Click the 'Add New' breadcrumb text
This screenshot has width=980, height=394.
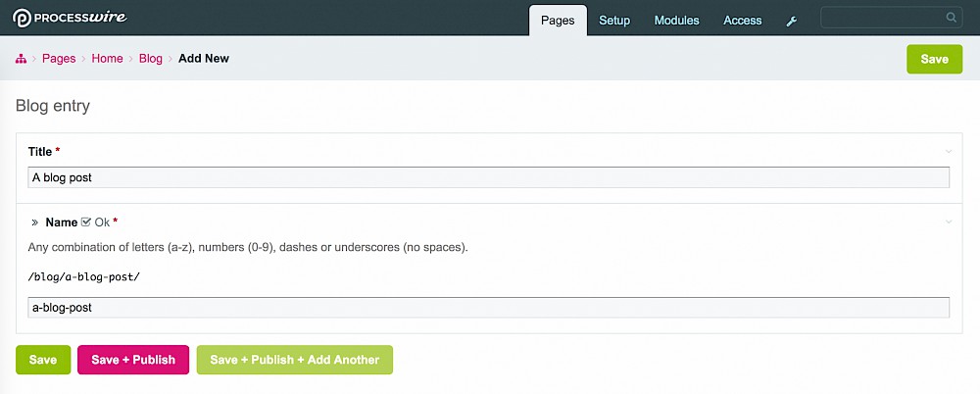tap(204, 58)
